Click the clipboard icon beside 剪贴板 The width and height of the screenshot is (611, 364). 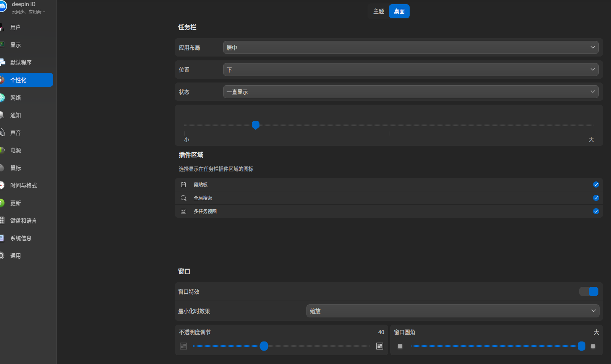(x=183, y=184)
